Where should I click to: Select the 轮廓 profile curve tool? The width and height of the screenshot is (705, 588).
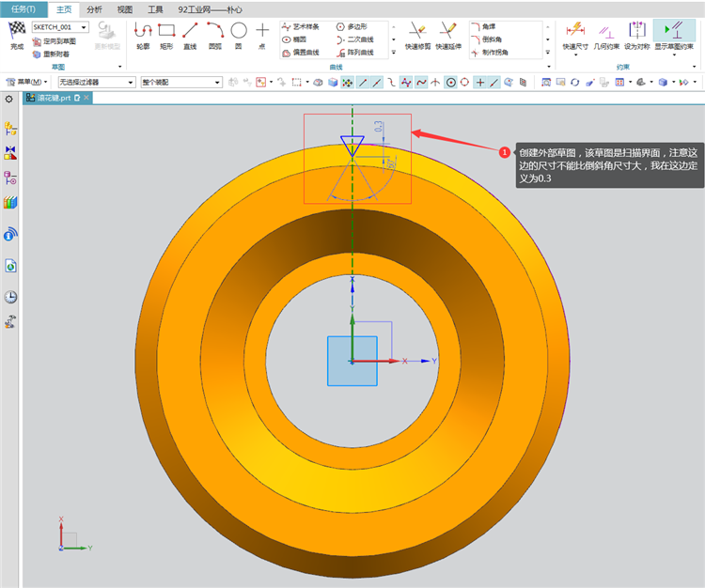pyautogui.click(x=143, y=36)
